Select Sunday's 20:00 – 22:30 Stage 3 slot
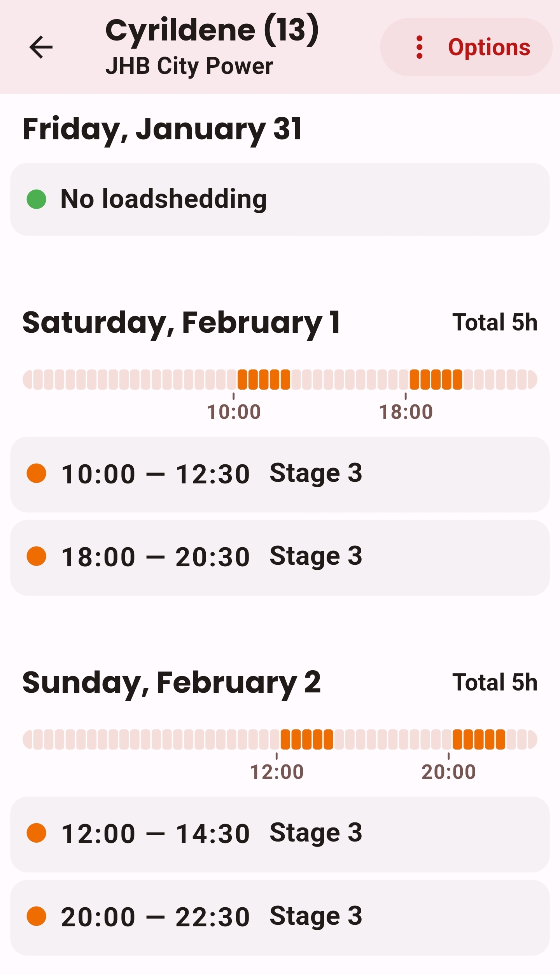The width and height of the screenshot is (560, 975). (280, 917)
